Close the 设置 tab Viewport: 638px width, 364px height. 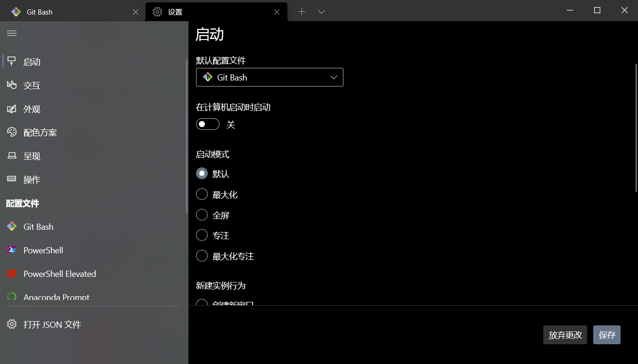click(277, 12)
